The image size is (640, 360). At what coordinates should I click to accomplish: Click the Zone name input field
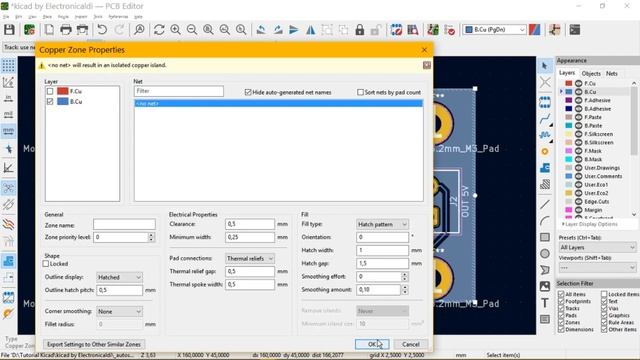(x=124, y=224)
